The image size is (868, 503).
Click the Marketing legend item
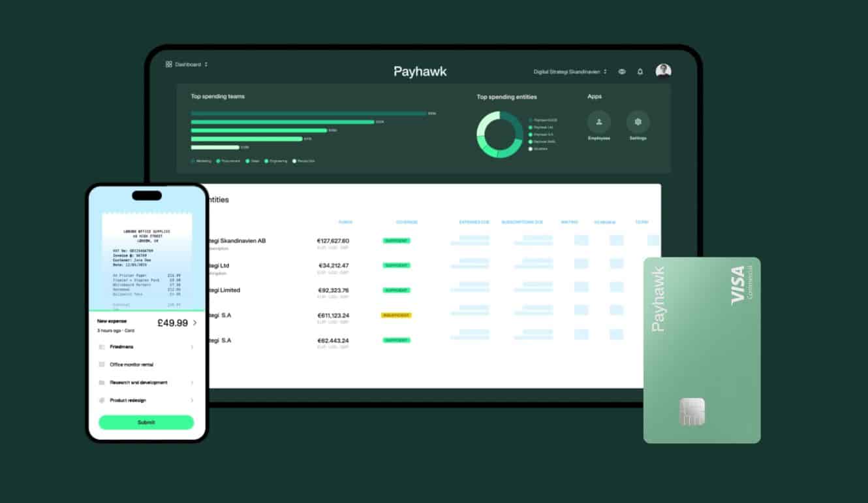(201, 161)
